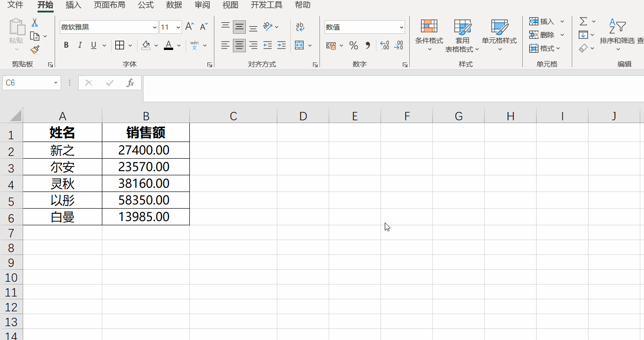Apply italic formatting
This screenshot has height=340, width=644.
(x=80, y=45)
